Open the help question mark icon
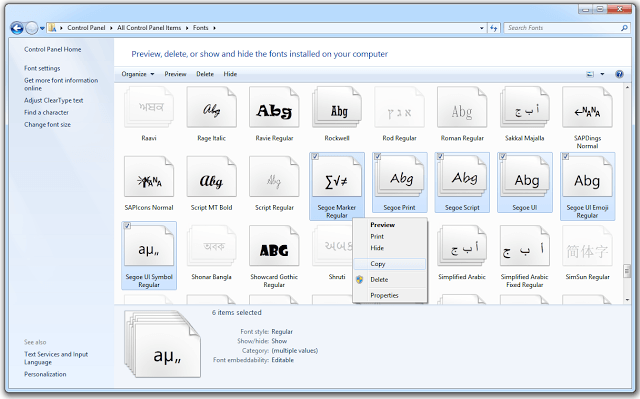This screenshot has width=640, height=399. click(619, 74)
